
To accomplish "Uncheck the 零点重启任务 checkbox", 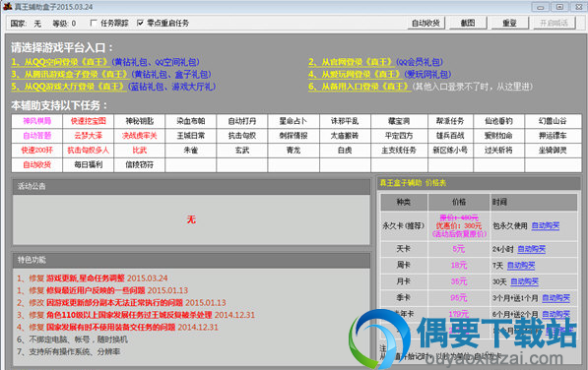I will [140, 24].
